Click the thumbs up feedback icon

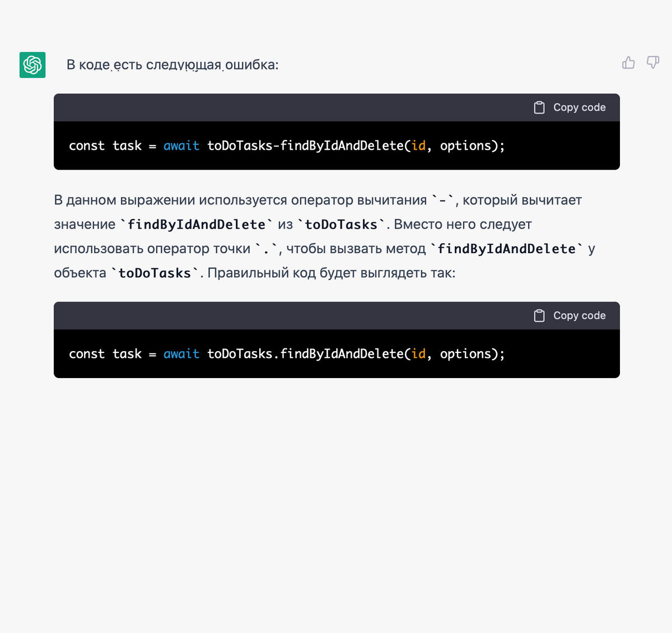628,63
